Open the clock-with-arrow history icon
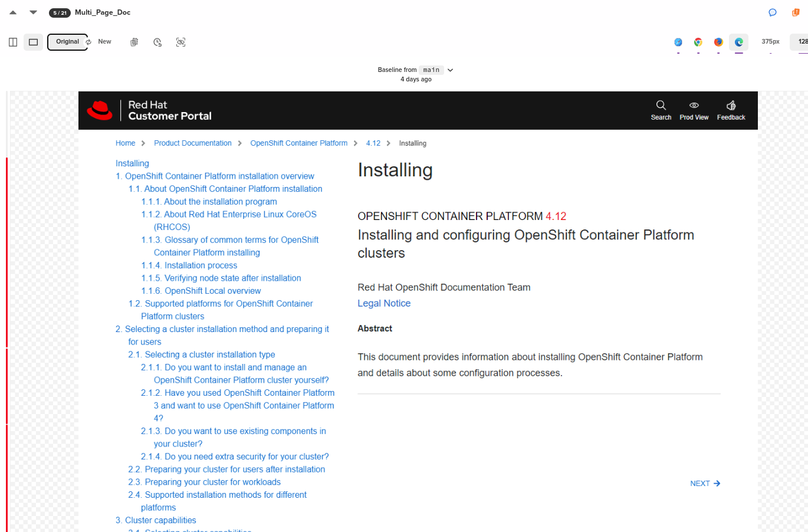Screen dimensions: 808x532 (x=157, y=42)
